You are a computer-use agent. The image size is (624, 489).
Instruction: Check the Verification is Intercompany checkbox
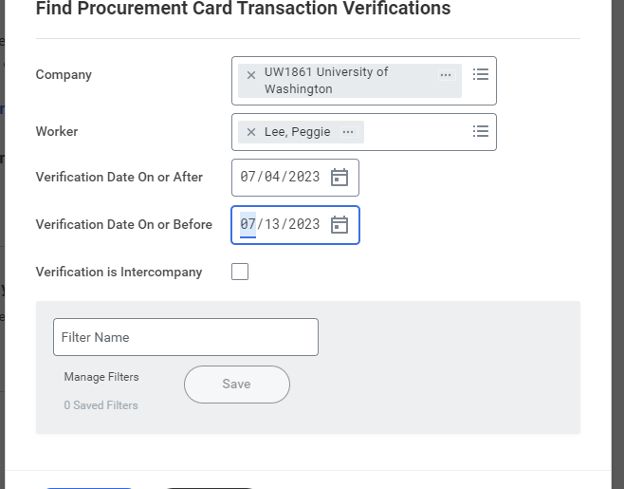pos(240,272)
